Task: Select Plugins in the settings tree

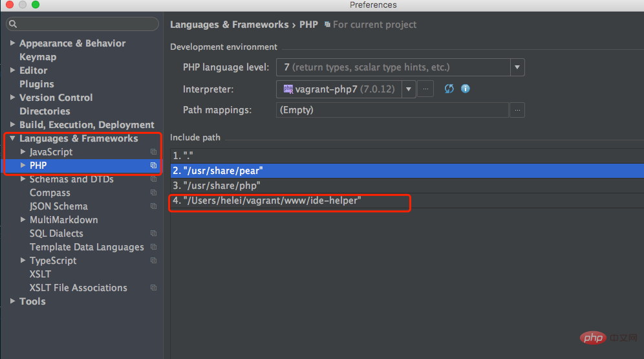Action: point(36,84)
